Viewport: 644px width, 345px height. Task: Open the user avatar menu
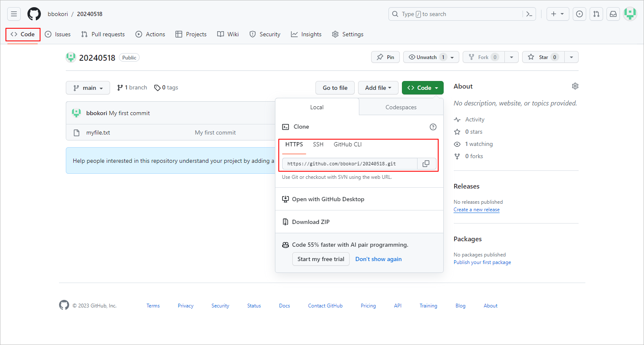pyautogui.click(x=630, y=14)
